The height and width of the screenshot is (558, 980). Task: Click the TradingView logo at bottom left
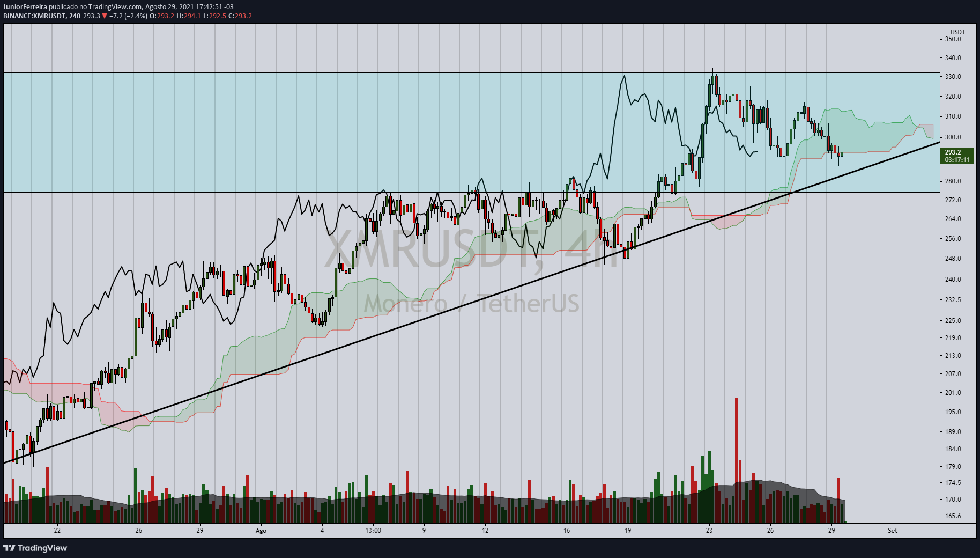click(x=35, y=548)
